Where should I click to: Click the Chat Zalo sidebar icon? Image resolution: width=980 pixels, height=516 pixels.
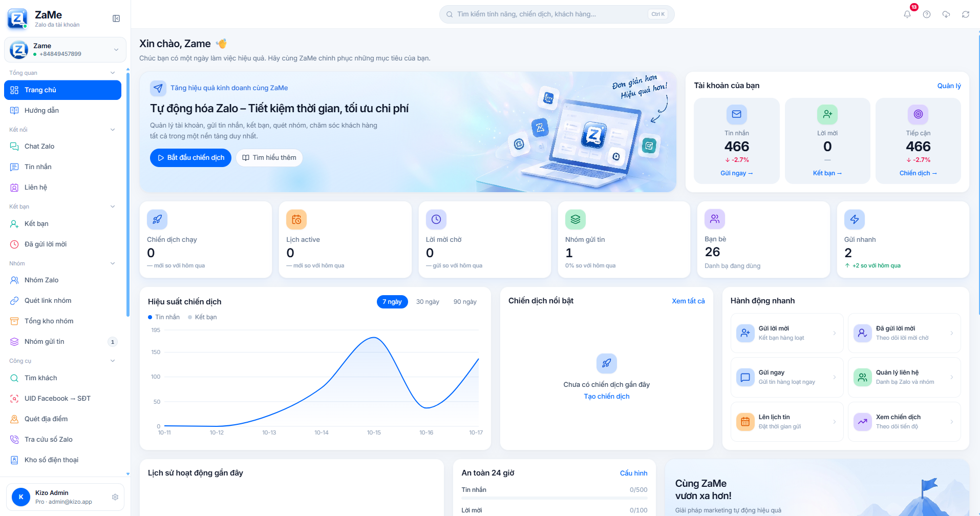(x=14, y=147)
